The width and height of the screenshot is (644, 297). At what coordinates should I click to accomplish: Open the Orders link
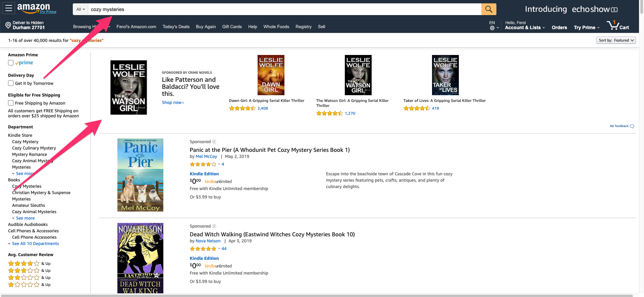559,27
